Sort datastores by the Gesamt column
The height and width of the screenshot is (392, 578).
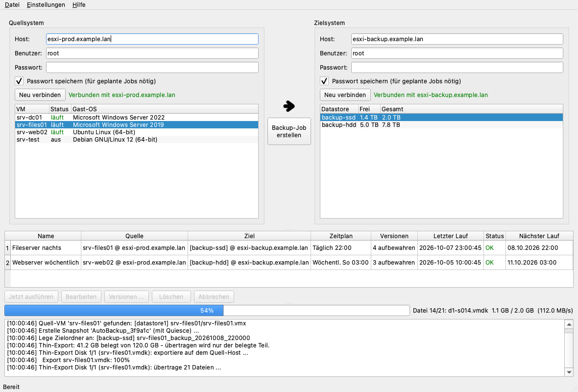coord(472,109)
